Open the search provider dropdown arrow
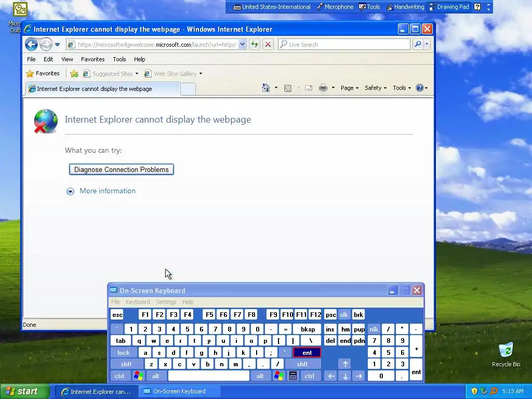 (427, 45)
